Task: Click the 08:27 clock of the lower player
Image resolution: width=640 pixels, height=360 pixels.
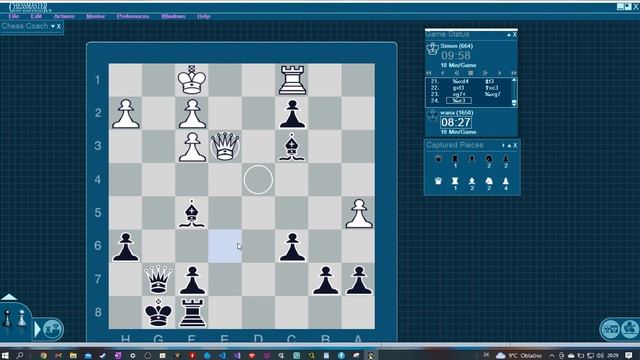Action: pos(456,122)
